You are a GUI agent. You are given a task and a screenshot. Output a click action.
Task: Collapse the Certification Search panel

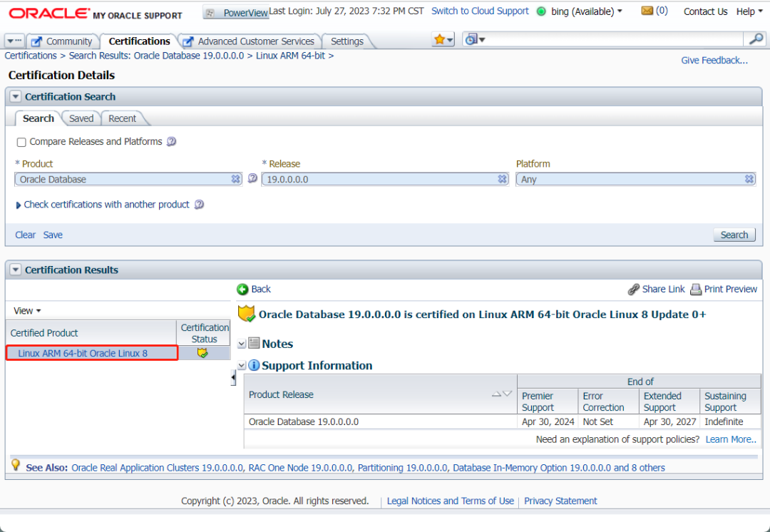coord(16,96)
